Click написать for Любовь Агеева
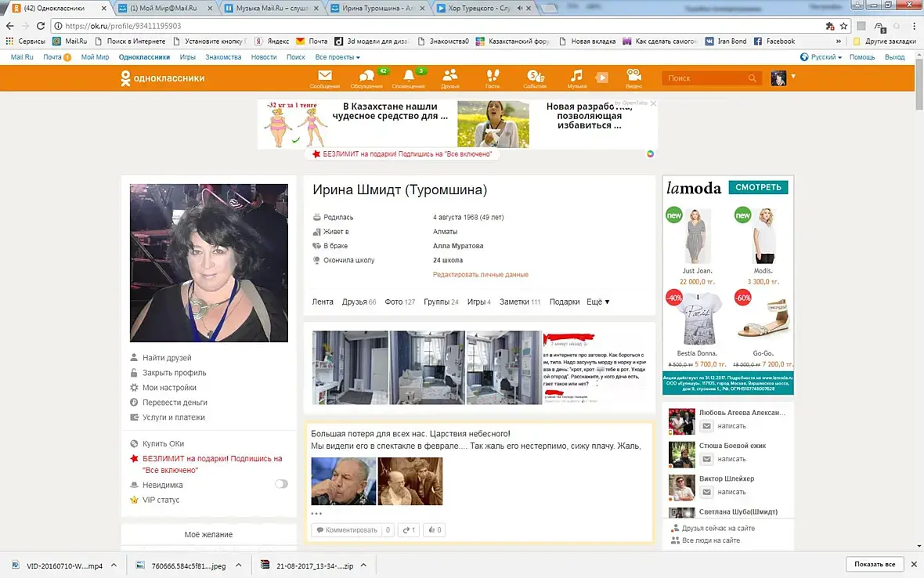Viewport: 924px width, 578px height. pyautogui.click(x=731, y=426)
